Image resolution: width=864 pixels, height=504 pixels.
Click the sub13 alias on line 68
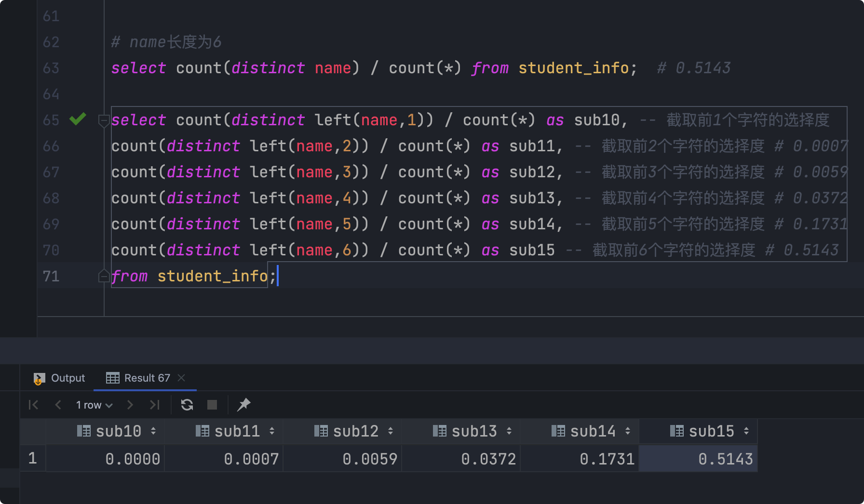(532, 198)
